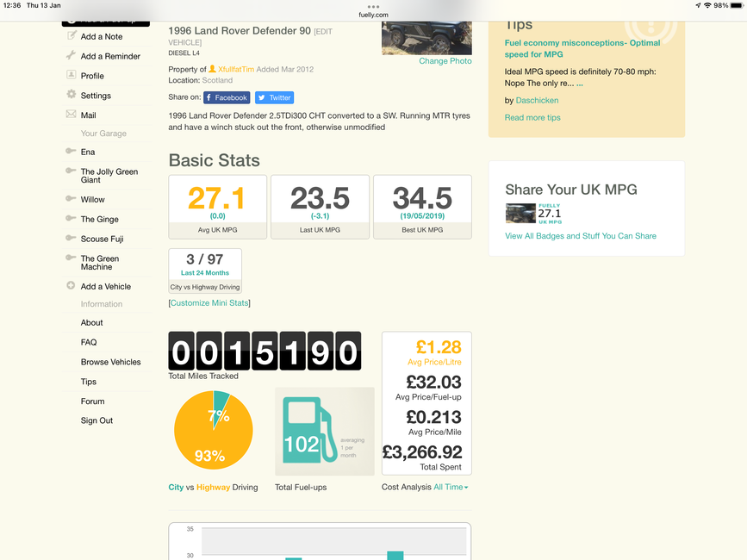Click Sign Out
The image size is (747, 560).
(96, 420)
